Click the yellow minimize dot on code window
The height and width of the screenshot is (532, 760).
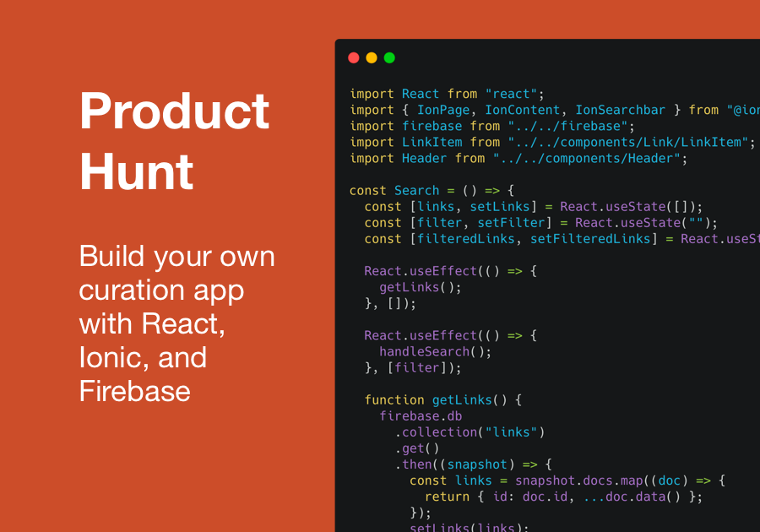coord(372,58)
